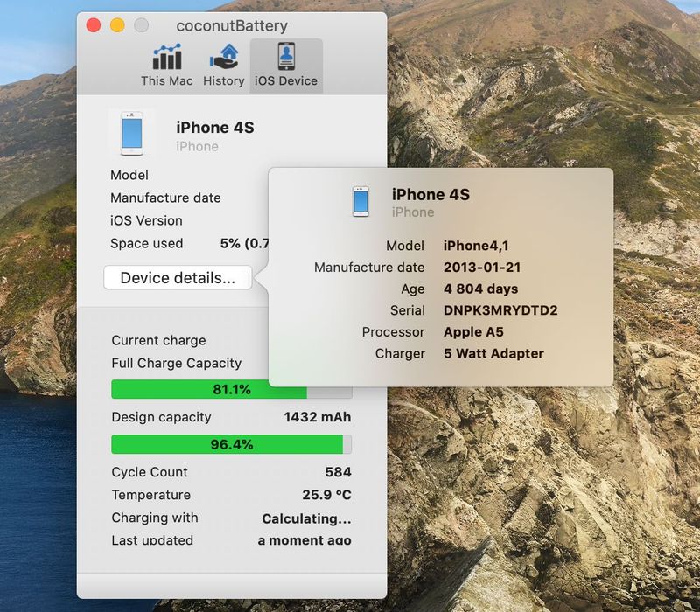Click the temperature value 25.9 °C
This screenshot has height=612, width=700.
[326, 495]
